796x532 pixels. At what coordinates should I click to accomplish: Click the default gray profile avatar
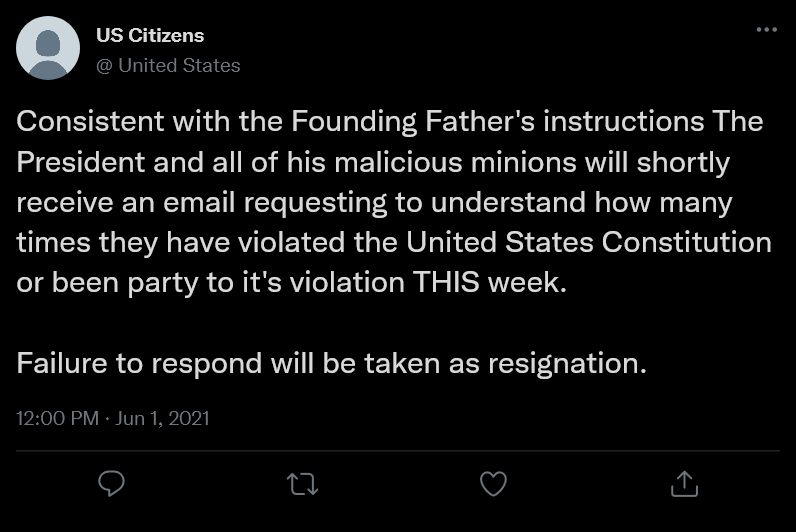pyautogui.click(x=48, y=48)
